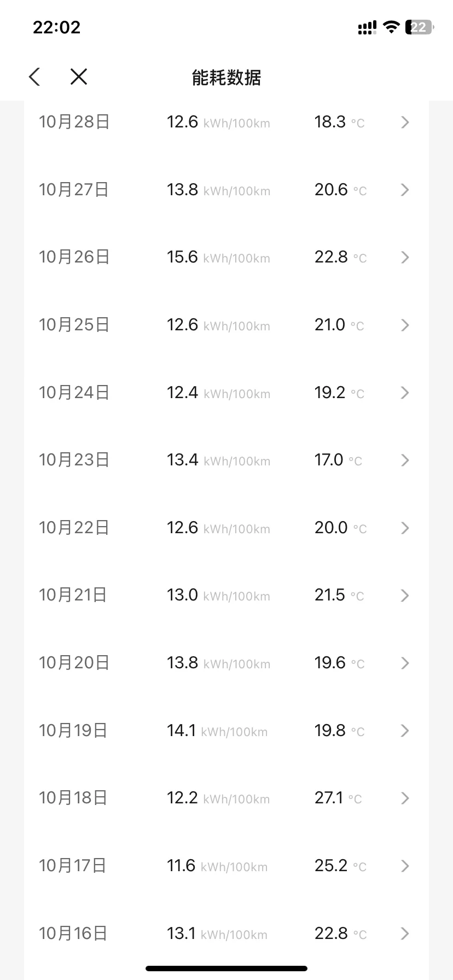Select the 10月20日 date label
The image size is (453, 980).
pyautogui.click(x=74, y=663)
